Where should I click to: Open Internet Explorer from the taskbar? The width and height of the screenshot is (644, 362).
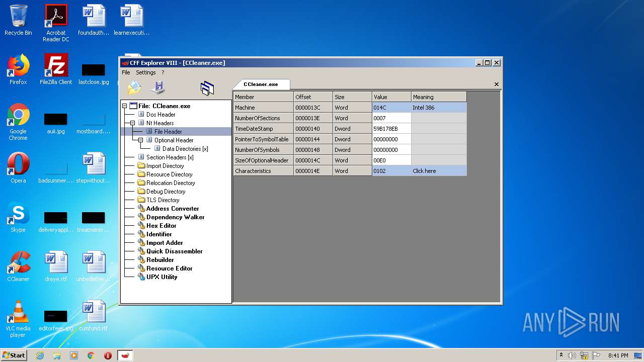[x=40, y=355]
